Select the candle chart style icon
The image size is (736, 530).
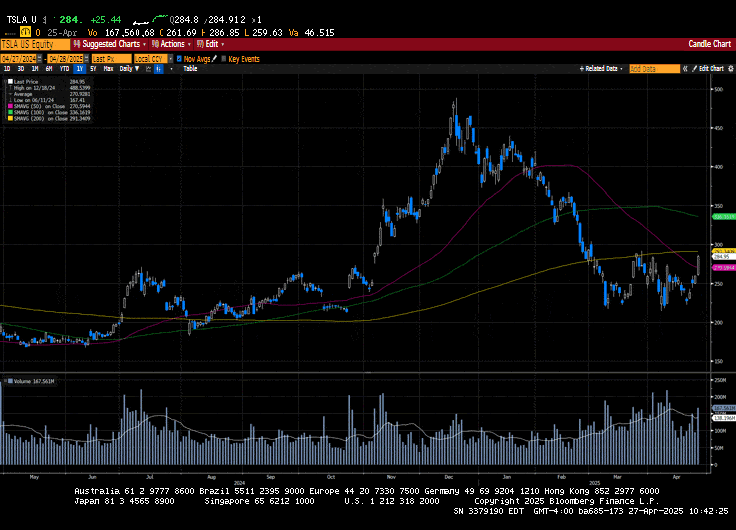pyautogui.click(x=158, y=69)
